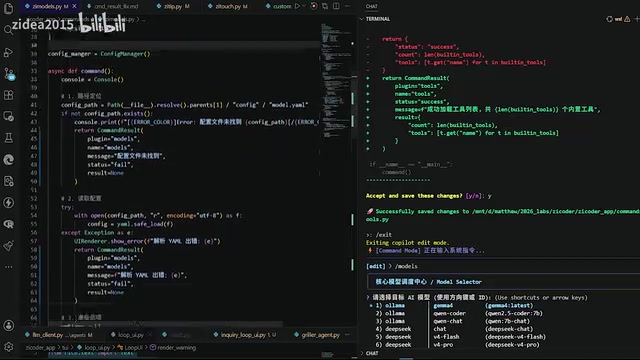Click the lightning bolt sidebar icon

click(x=9, y=202)
